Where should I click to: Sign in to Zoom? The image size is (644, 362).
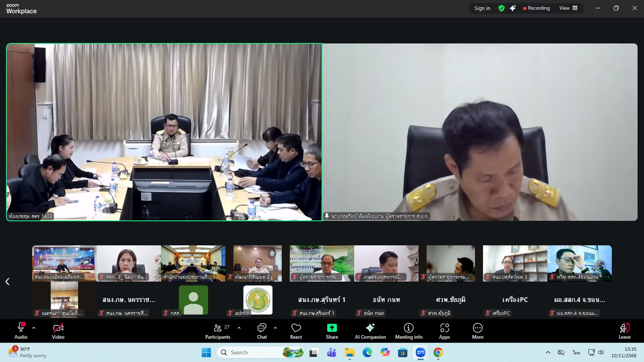coord(482,8)
